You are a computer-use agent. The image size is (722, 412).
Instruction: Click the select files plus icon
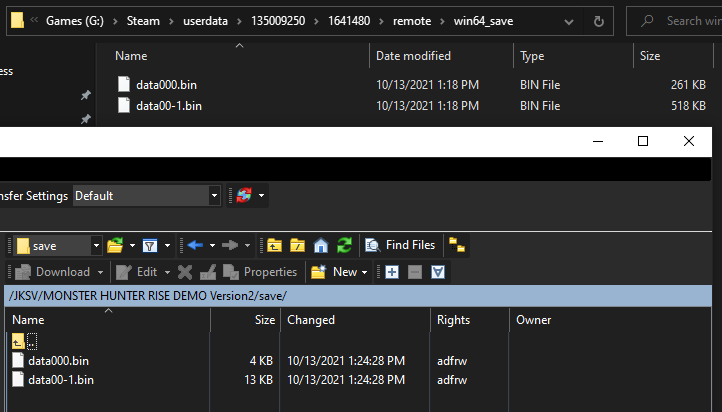[392, 272]
